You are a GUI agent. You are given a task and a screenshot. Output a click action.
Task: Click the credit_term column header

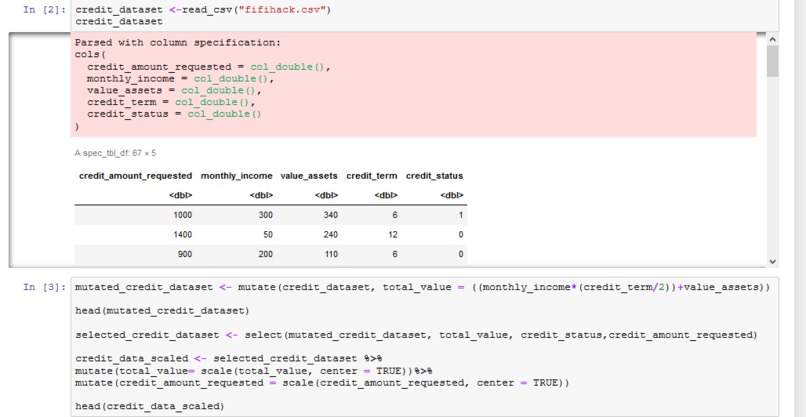372,176
